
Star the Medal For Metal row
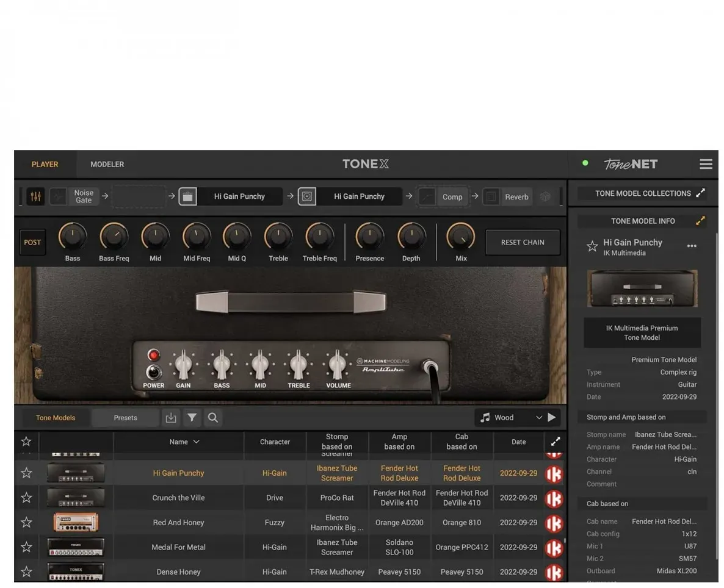tap(26, 547)
